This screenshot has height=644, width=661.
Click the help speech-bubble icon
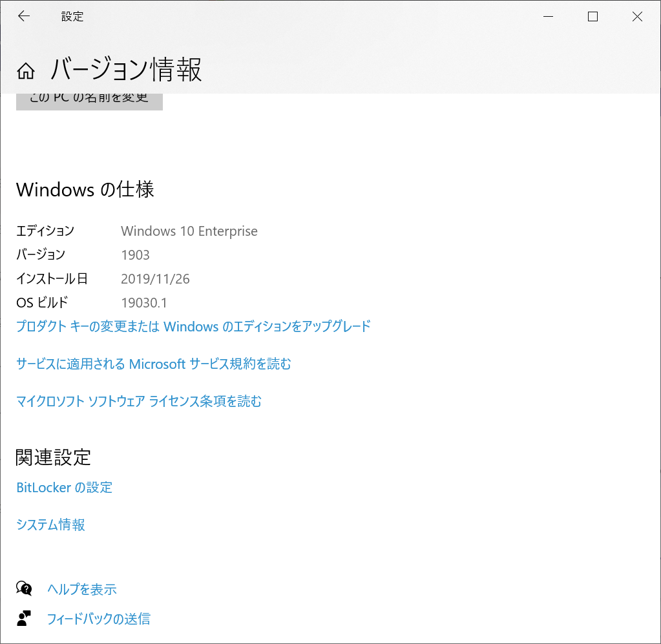pos(24,588)
